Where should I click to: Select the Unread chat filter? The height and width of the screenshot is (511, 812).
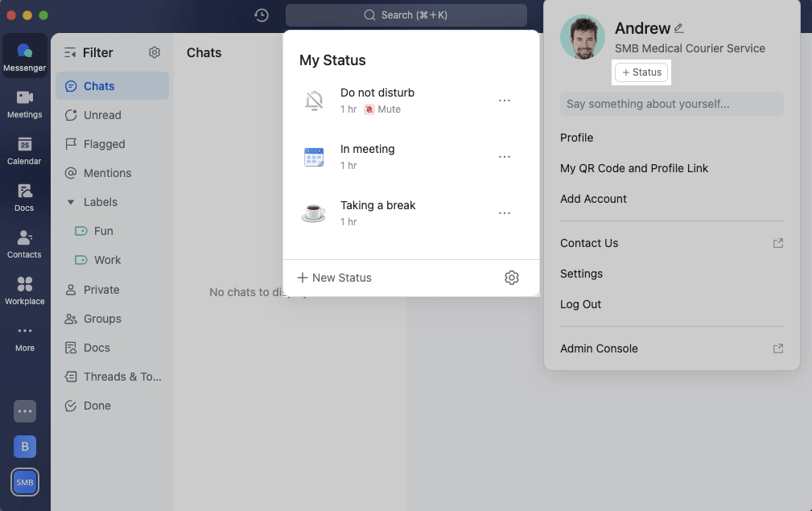click(x=103, y=115)
